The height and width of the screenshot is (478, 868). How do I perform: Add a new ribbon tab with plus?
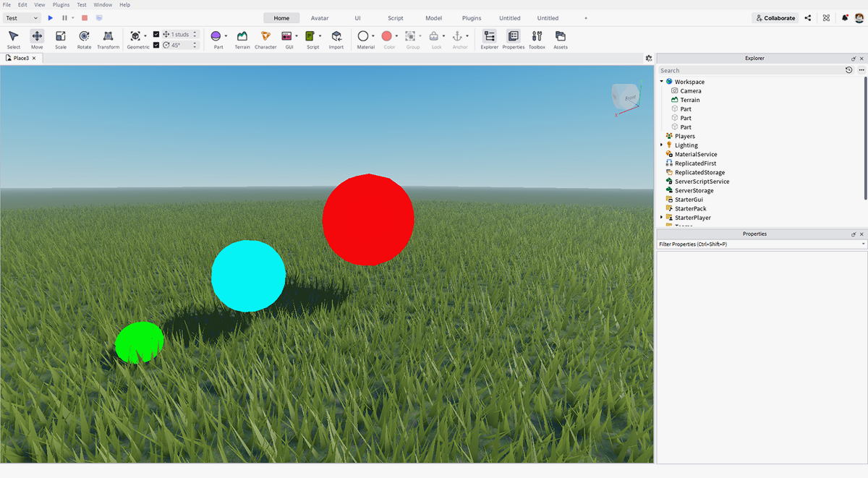(x=586, y=18)
